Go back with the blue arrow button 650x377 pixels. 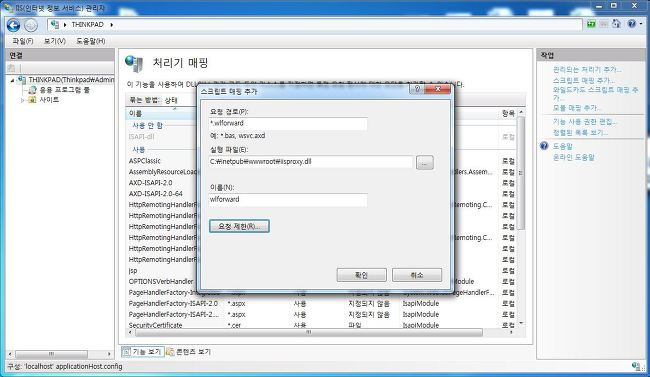tap(13, 25)
